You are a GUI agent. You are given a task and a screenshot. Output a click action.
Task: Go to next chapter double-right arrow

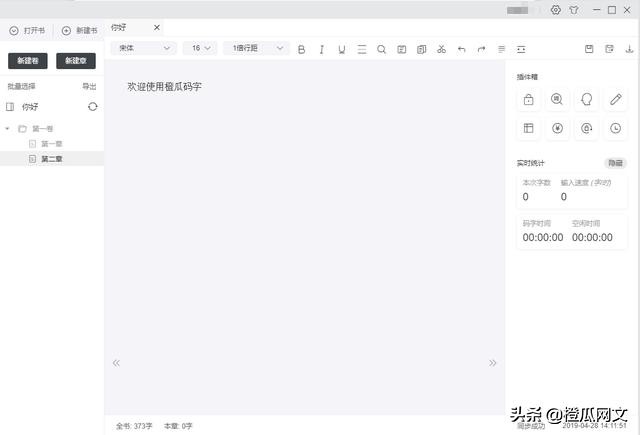click(x=493, y=363)
